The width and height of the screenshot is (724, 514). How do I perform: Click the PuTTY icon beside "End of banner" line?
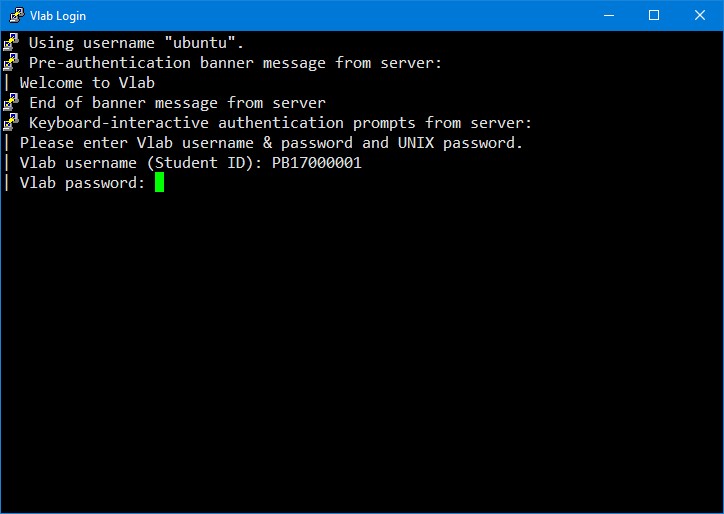[x=11, y=102]
